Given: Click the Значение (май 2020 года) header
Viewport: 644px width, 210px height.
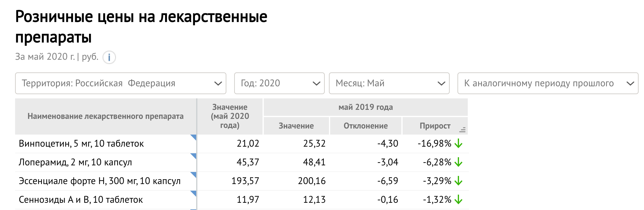Looking at the screenshot, I should pos(230,116).
